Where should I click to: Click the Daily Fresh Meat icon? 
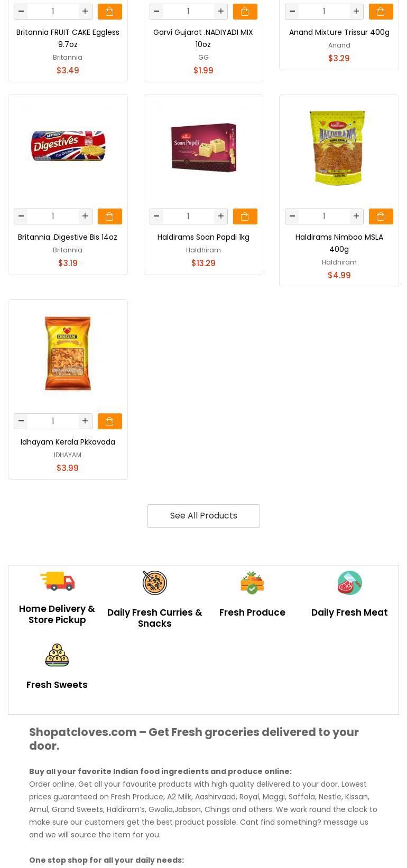point(349,583)
